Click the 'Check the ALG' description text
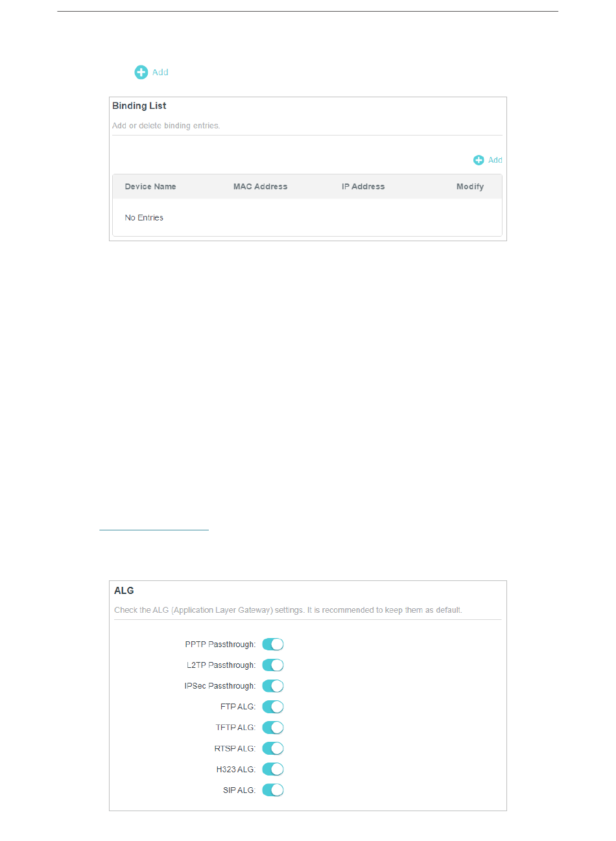This screenshot has width=616, height=841. coord(288,610)
